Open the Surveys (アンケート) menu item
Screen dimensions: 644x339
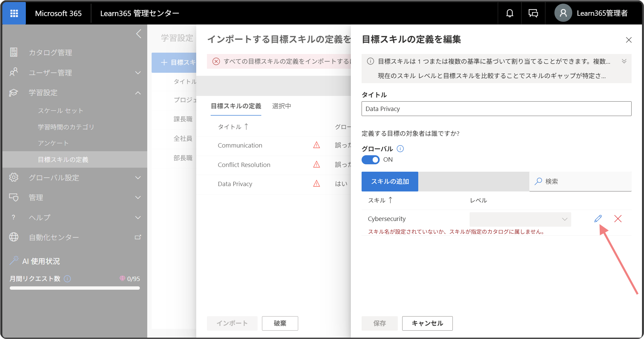tap(53, 143)
